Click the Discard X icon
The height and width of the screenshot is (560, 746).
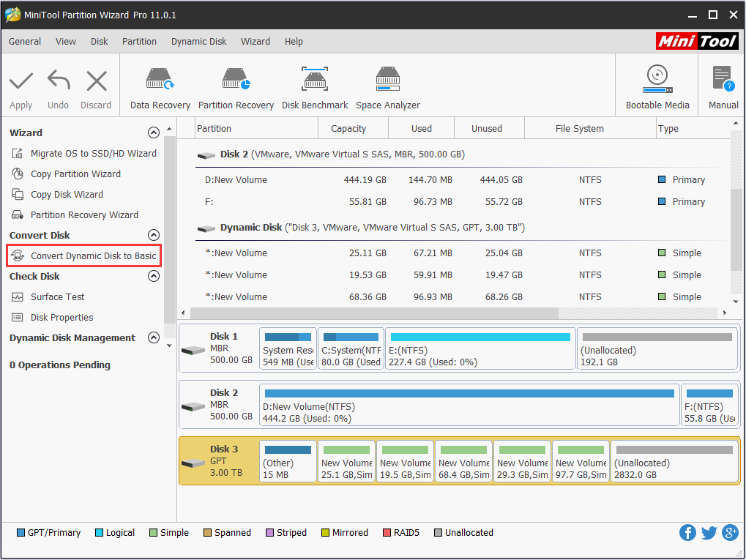click(x=97, y=81)
